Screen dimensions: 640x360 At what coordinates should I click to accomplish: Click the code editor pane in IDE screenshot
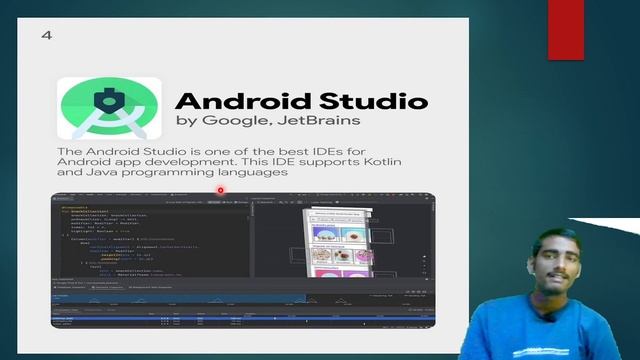point(151,240)
